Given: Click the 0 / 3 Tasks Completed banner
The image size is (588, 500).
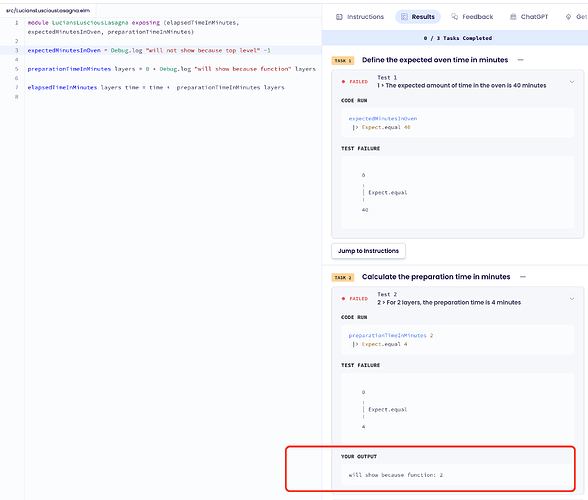Looking at the screenshot, I should point(455,38).
